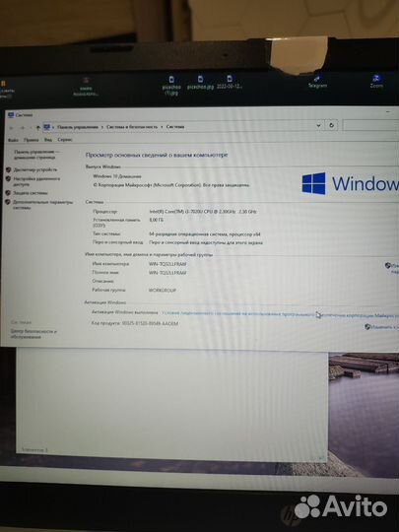Click shield icon next to Защита системы
The width and height of the screenshot is (399, 532).
(x=8, y=193)
